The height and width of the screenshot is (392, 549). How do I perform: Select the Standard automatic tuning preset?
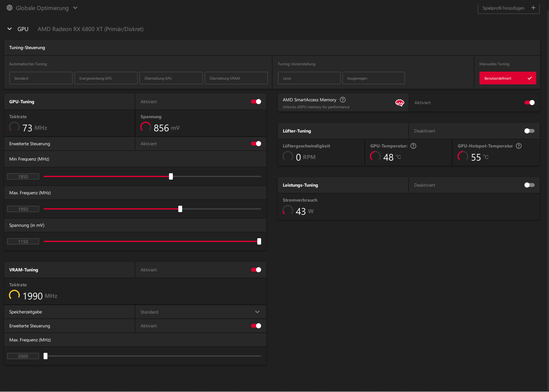(x=41, y=78)
